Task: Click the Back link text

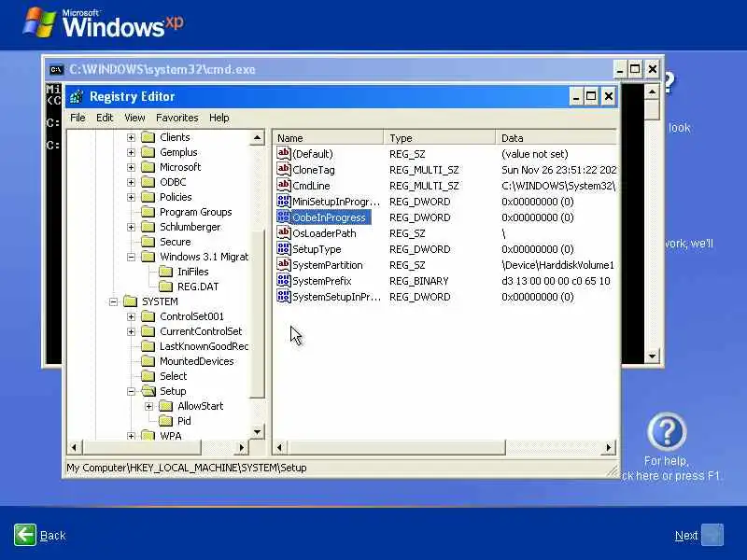Action: (53, 536)
